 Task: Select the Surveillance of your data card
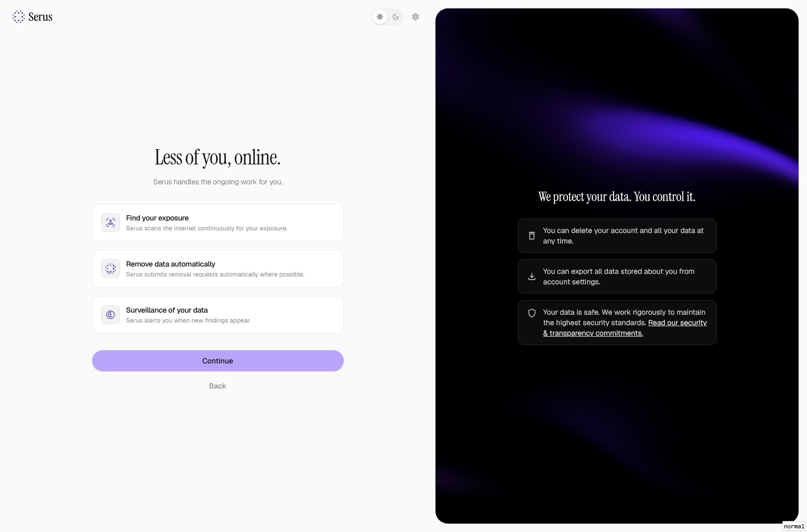point(218,315)
